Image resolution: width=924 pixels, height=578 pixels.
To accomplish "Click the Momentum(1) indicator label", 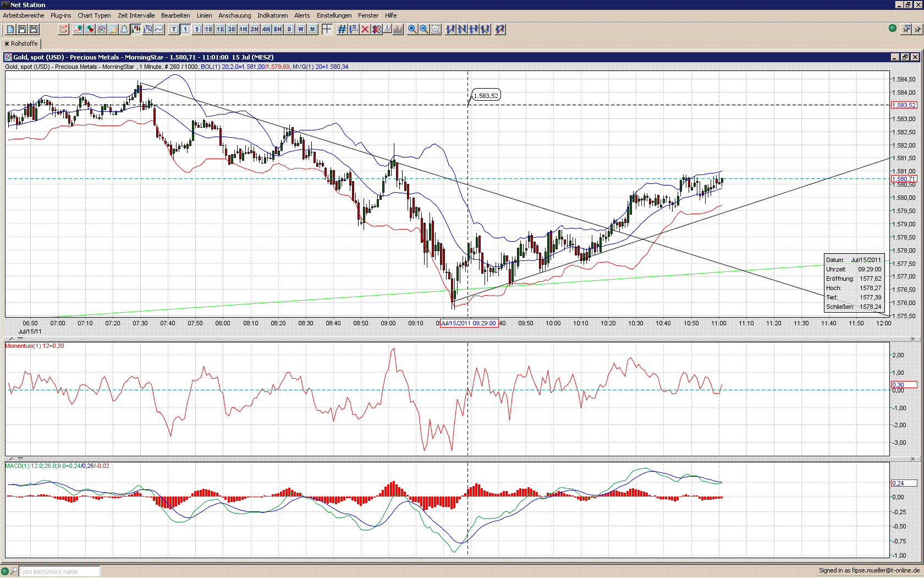I will pos(34,346).
